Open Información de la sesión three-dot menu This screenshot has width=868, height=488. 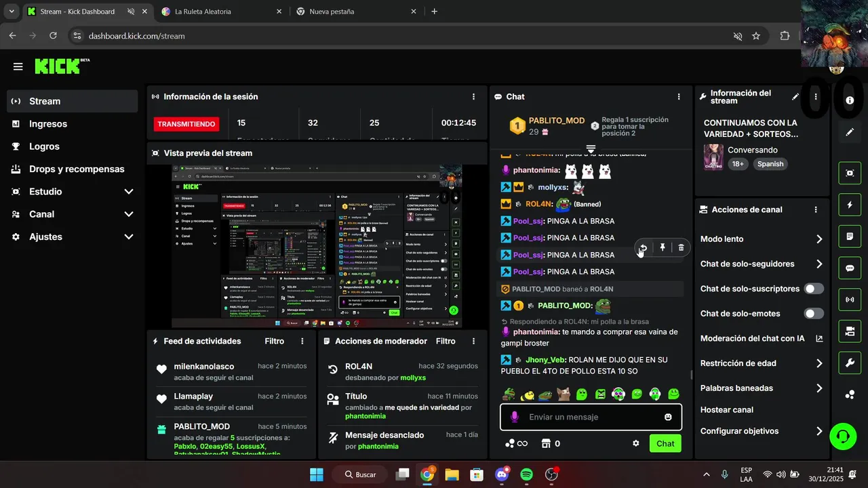pyautogui.click(x=473, y=97)
